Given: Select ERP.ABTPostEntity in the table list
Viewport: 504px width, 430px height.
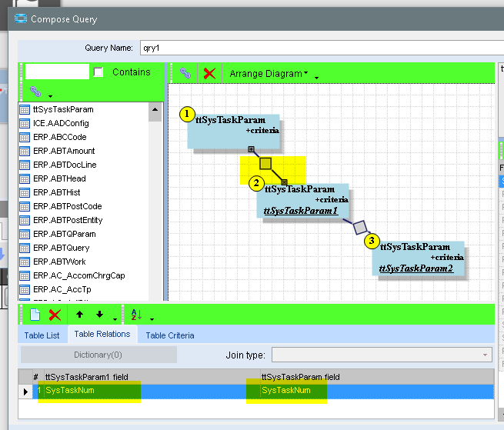Looking at the screenshot, I should (x=68, y=220).
